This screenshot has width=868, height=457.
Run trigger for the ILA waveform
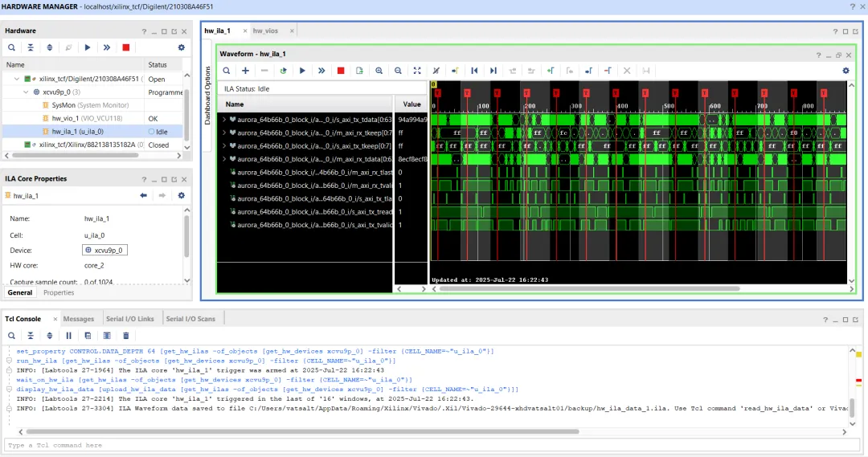pos(302,71)
